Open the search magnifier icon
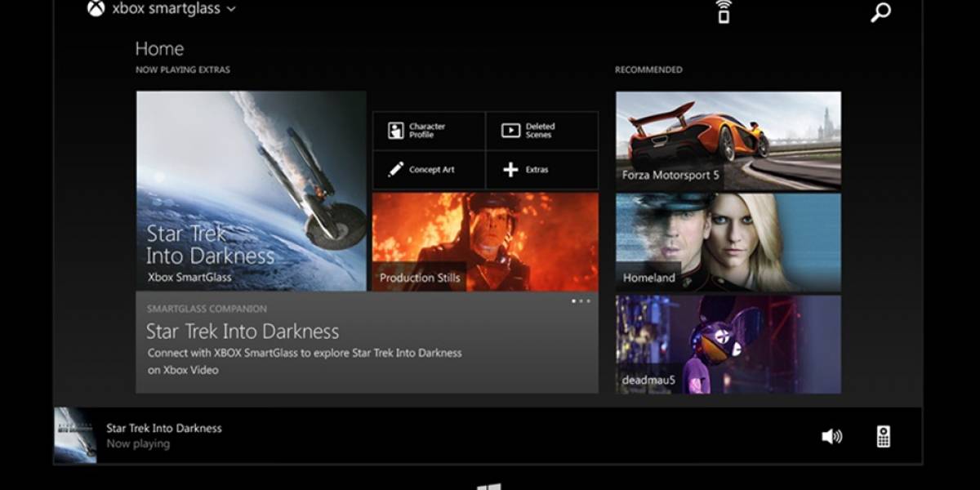This screenshot has height=490, width=980. (880, 11)
